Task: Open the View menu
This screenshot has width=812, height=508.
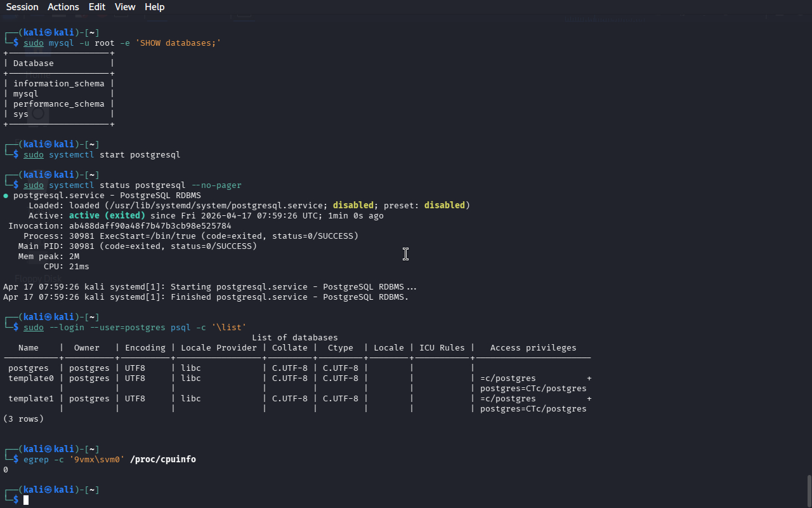Action: click(x=125, y=7)
